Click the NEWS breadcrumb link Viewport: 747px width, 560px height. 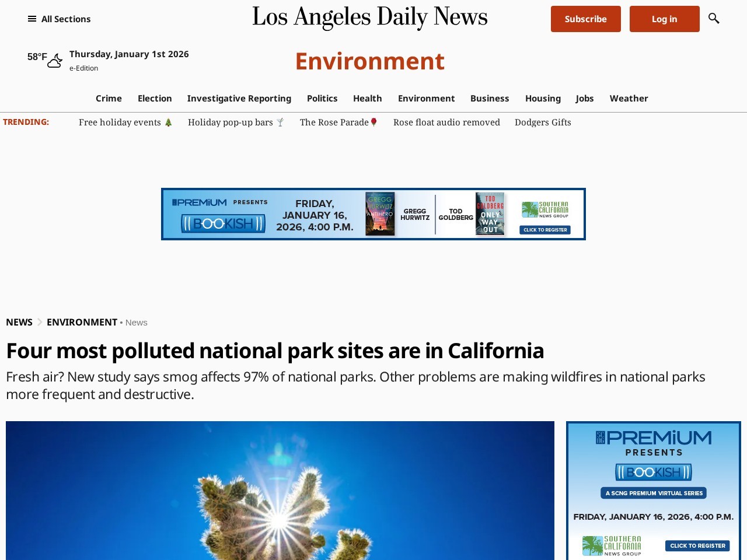pos(19,323)
